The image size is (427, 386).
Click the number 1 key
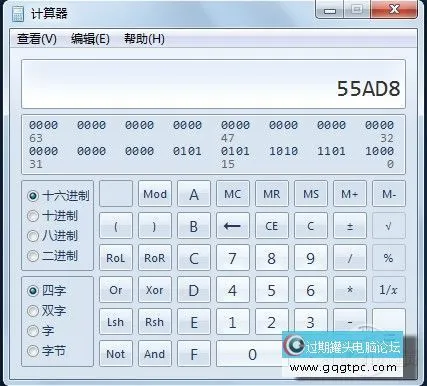233,322
